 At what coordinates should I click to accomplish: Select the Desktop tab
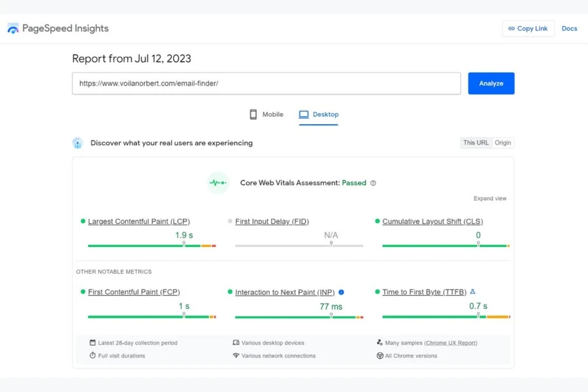[x=319, y=114]
